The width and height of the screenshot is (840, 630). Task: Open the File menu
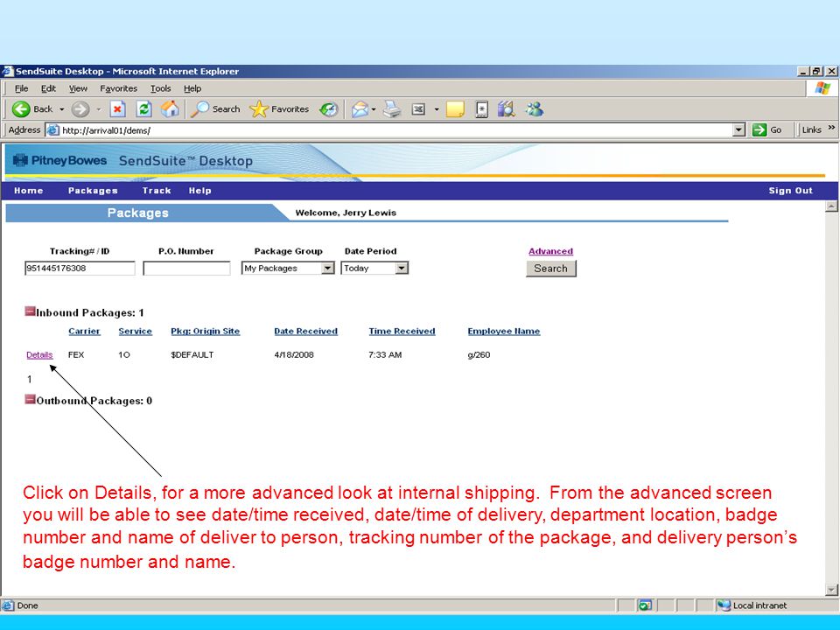pyautogui.click(x=21, y=88)
